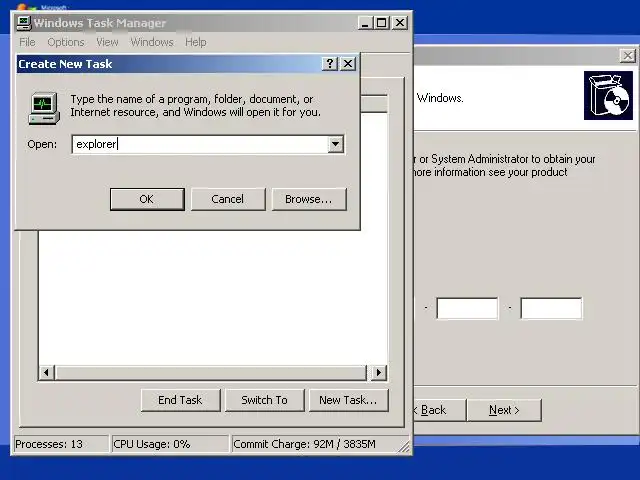Click Next in the setup wizard
This screenshot has height=480, width=640.
[504, 410]
